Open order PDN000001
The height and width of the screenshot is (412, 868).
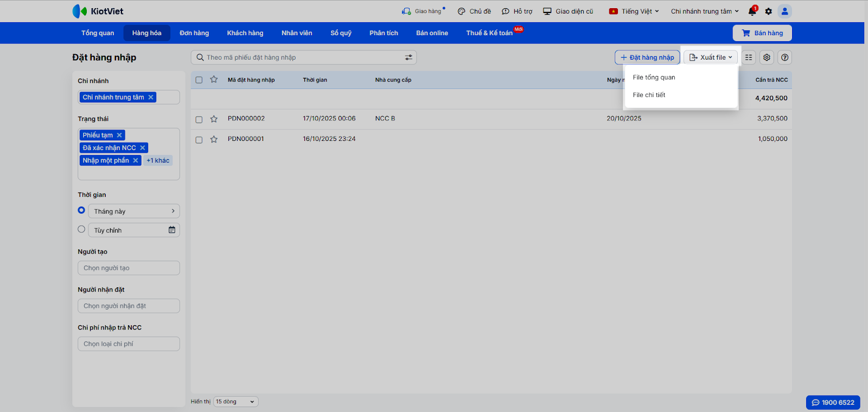point(246,139)
